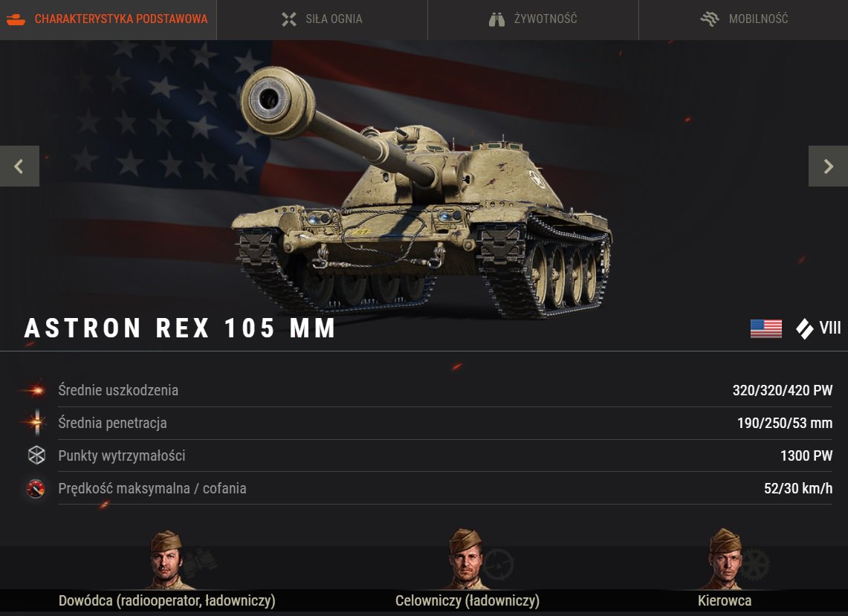
Task: Click the USA flag nation icon
Action: coord(766,328)
